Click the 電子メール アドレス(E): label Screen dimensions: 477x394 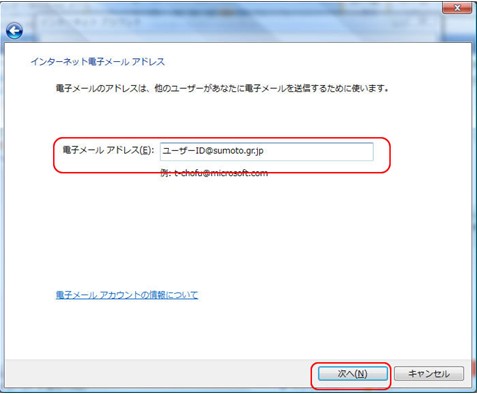[108, 150]
